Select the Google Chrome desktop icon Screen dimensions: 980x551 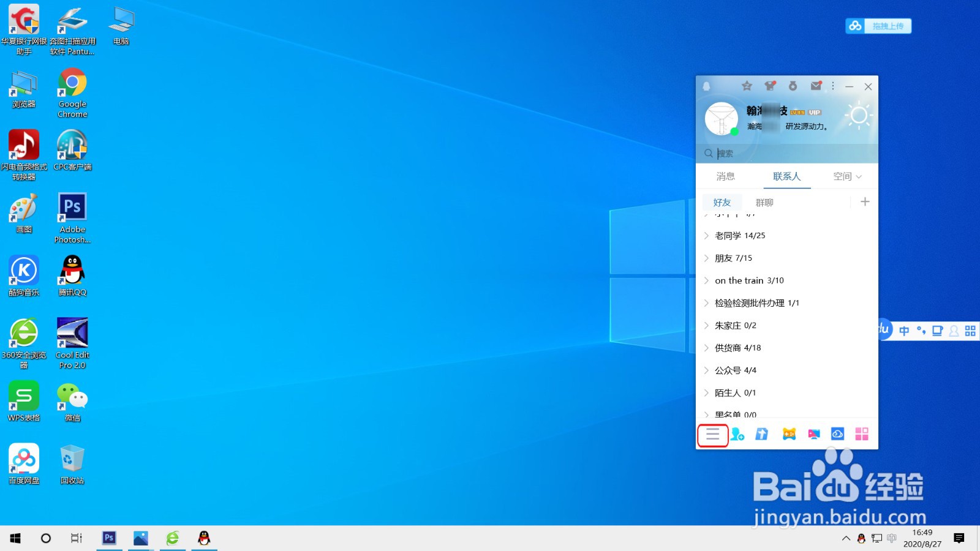(x=72, y=93)
